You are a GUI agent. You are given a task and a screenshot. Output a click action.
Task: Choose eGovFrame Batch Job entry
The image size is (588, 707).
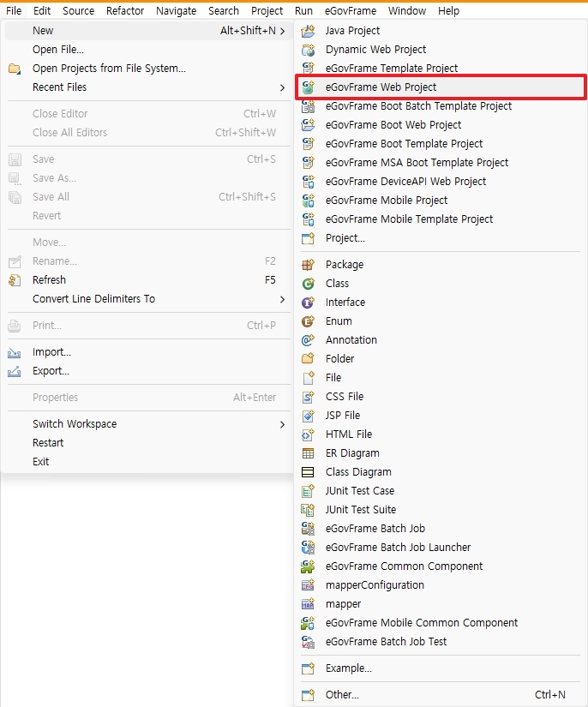click(441, 529)
